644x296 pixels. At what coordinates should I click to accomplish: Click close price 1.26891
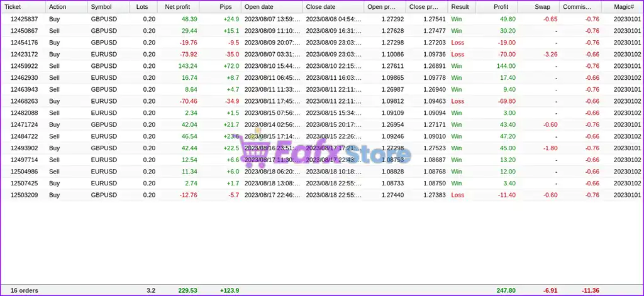(434, 66)
